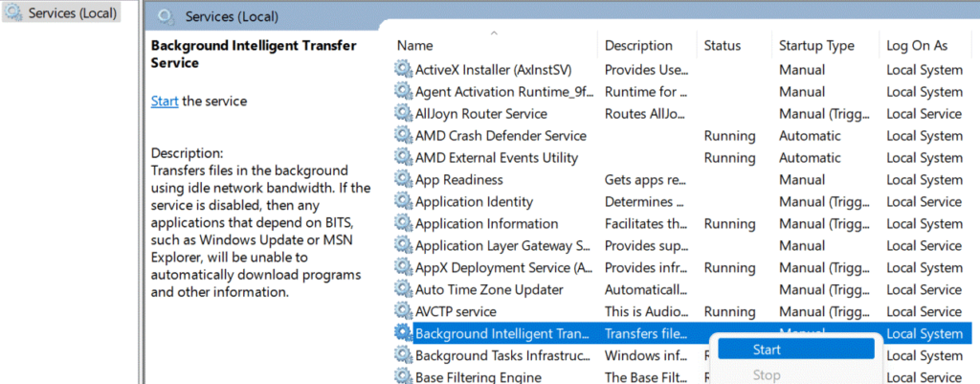
Task: Click the Auto Time Zone Updater gear icon
Action: tap(404, 289)
